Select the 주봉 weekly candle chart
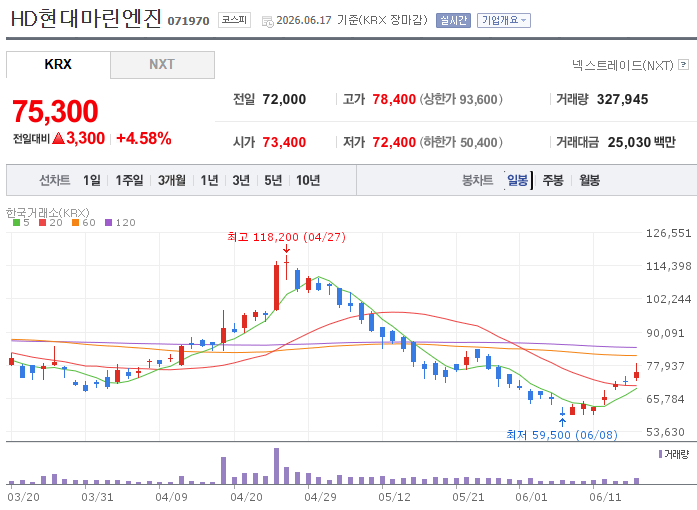This screenshot has height=510, width=697. click(553, 180)
